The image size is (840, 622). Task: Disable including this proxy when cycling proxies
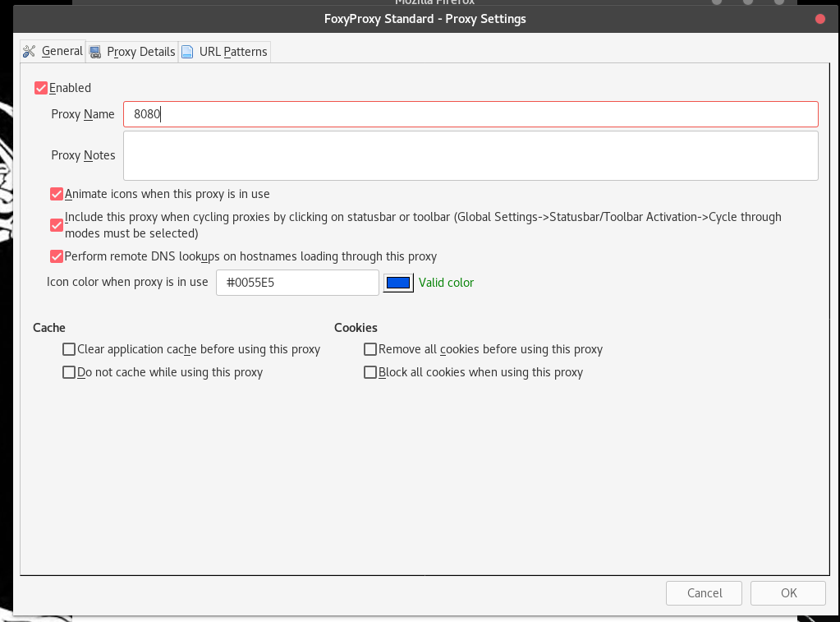coord(57,225)
